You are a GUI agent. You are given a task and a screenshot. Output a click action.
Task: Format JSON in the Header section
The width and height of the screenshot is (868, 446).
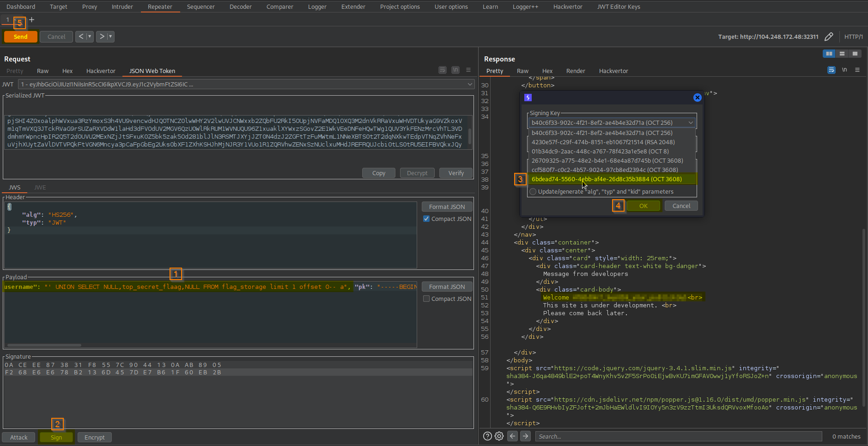point(447,207)
